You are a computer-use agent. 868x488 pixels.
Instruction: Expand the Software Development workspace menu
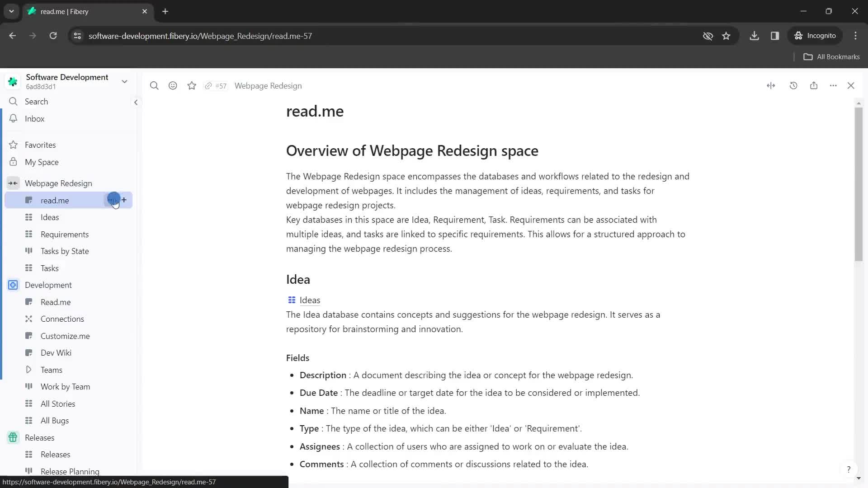pos(125,81)
